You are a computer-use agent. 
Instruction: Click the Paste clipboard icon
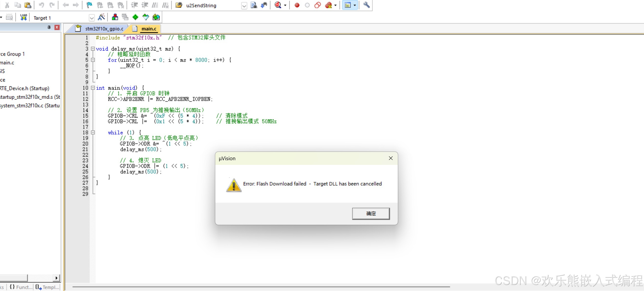pyautogui.click(x=28, y=5)
